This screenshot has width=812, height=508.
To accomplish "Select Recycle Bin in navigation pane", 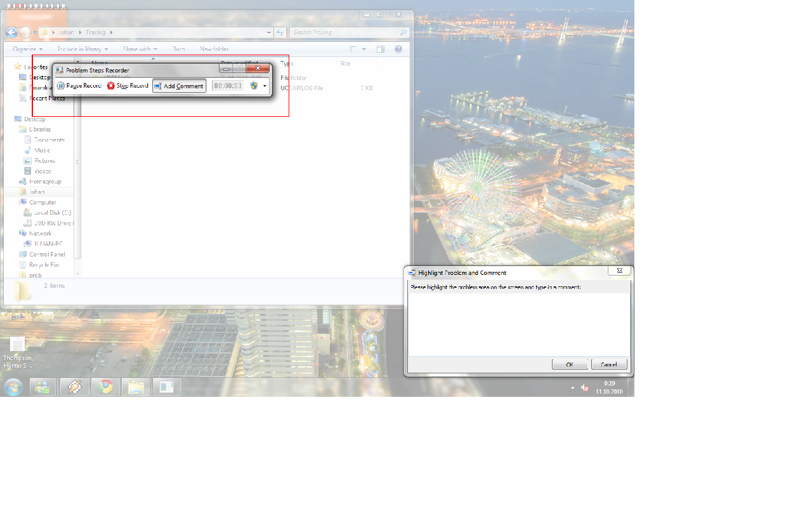I will pyautogui.click(x=43, y=265).
